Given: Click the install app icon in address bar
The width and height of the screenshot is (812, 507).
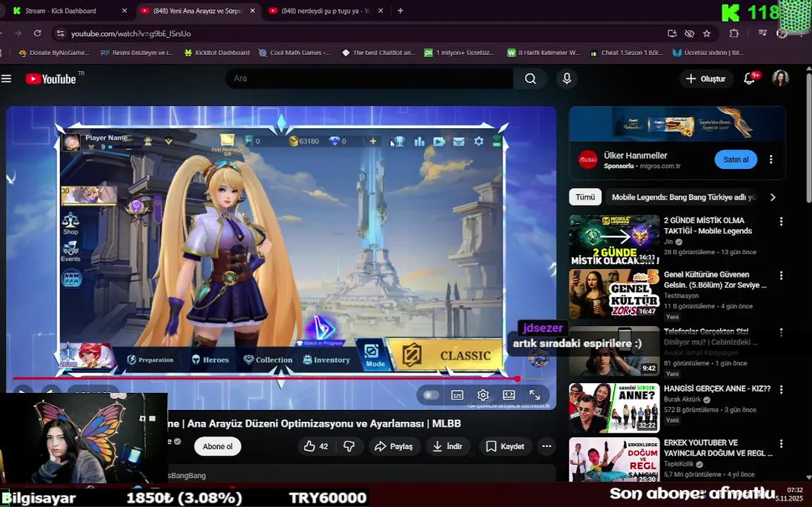Looking at the screenshot, I should (672, 33).
